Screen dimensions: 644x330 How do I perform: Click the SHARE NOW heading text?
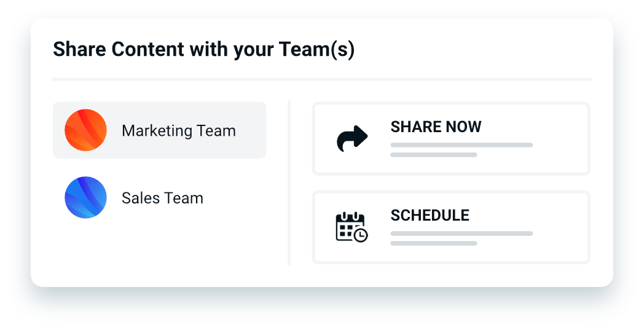436,127
